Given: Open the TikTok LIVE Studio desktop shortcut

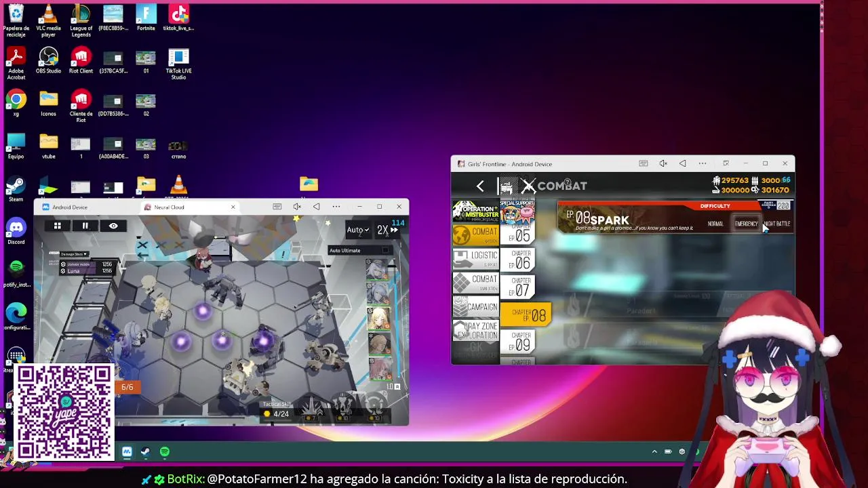Looking at the screenshot, I should click(x=178, y=64).
